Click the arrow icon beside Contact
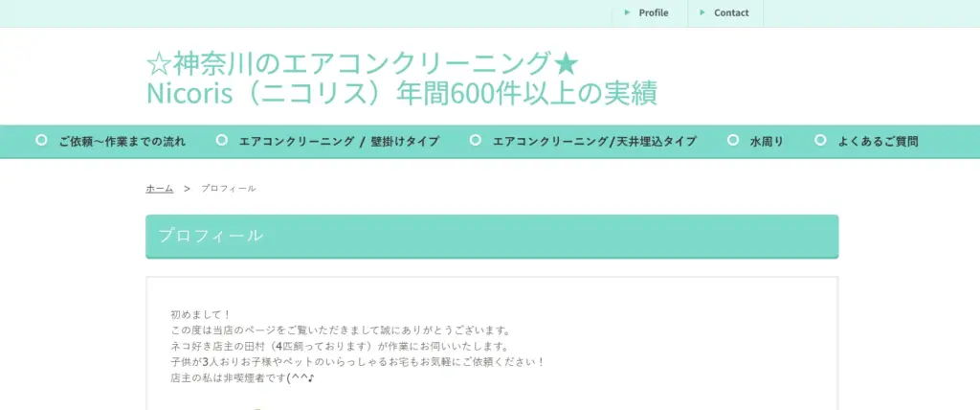Image resolution: width=980 pixels, height=410 pixels. pos(702,12)
